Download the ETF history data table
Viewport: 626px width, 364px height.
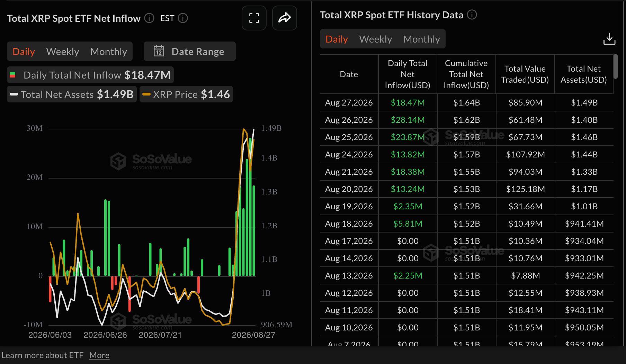[x=609, y=39]
